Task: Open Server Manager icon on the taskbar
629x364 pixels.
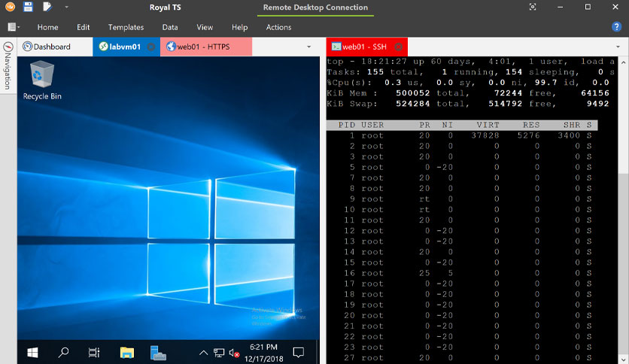Action: [158, 353]
